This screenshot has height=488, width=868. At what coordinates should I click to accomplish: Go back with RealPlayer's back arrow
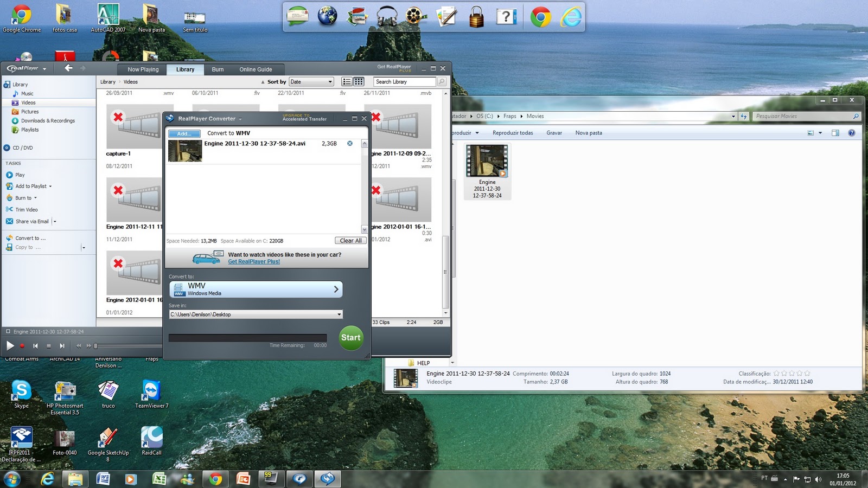coord(68,68)
